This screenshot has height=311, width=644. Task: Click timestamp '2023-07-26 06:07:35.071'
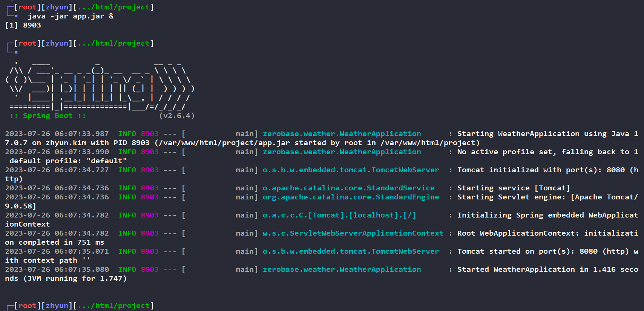click(57, 251)
